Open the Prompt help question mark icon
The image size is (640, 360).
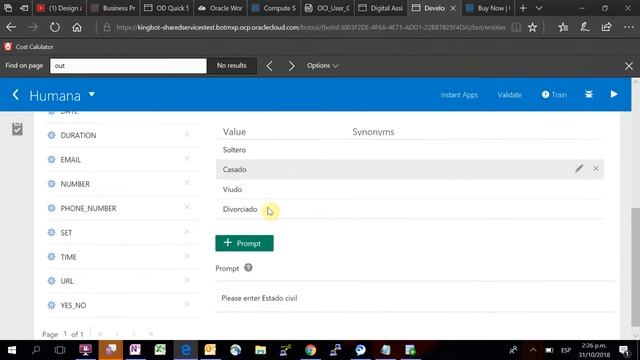pos(248,268)
